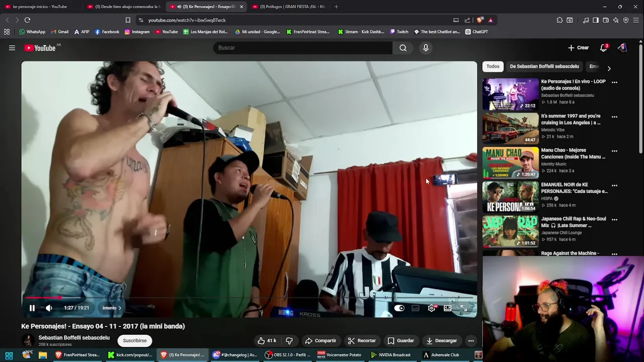This screenshot has width=644, height=362.
Task: Click the channel avatar next to Sebastian Boffelli
Action: 28,340
